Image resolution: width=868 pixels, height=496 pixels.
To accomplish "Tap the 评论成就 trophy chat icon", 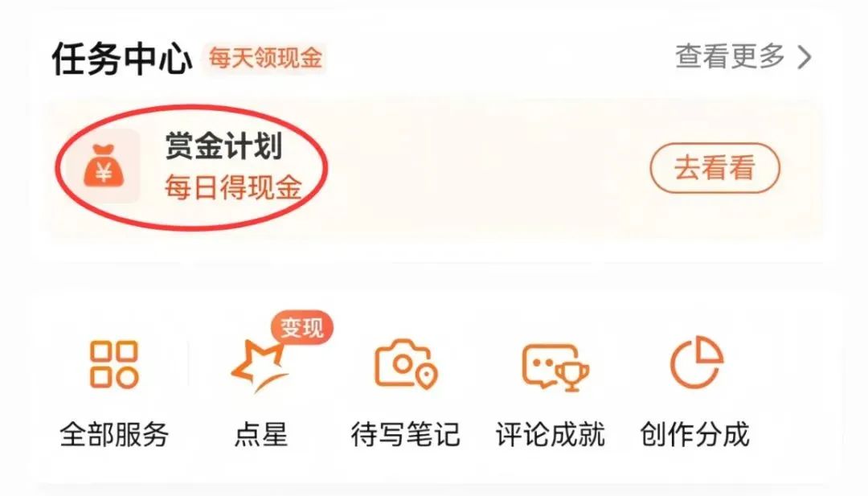I will pos(555,367).
